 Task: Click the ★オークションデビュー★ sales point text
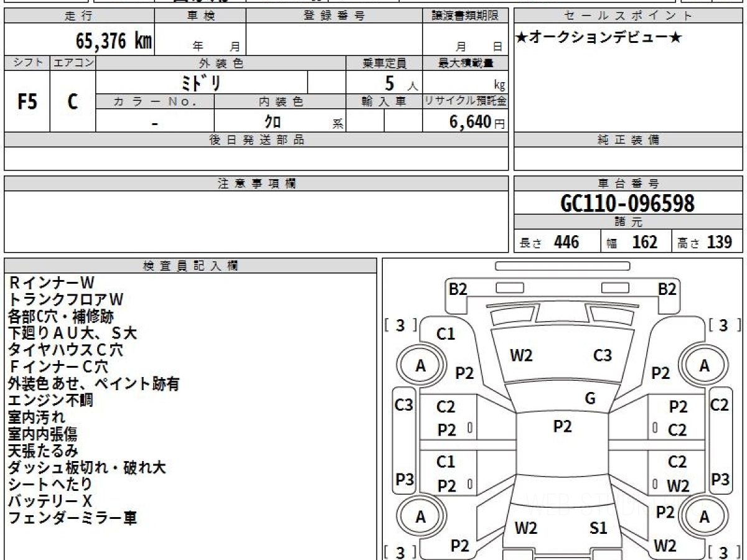[599, 38]
